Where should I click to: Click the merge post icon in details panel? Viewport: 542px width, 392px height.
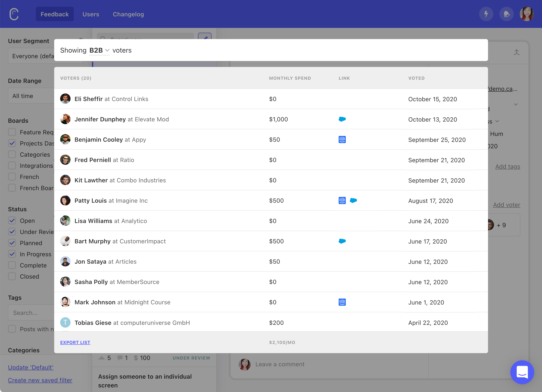[517, 52]
